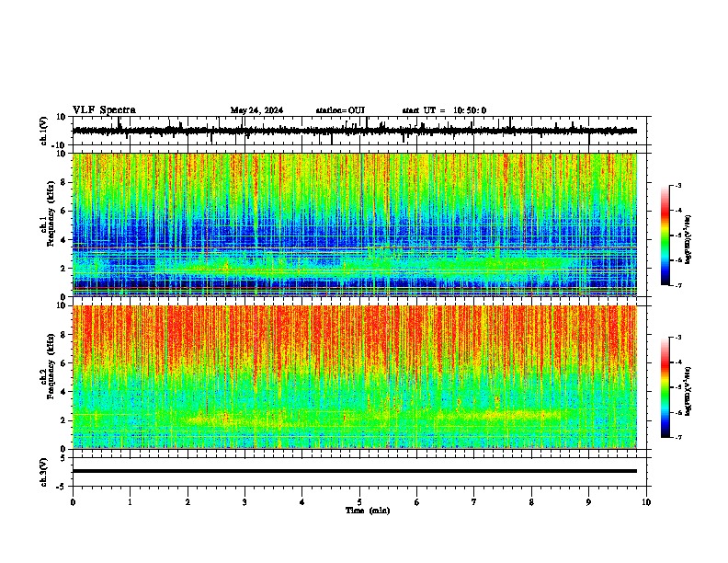
Task: Click the "8" kHz tick on ch.1 spectrogram
Action: pos(63,182)
